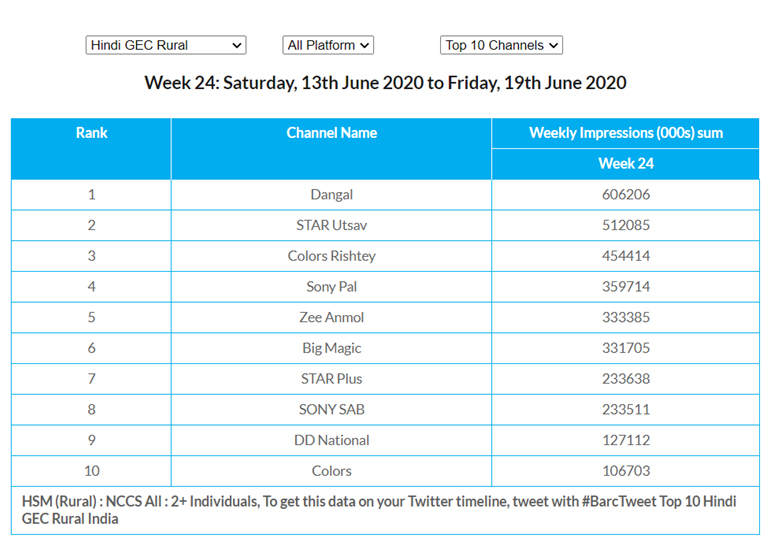Open the Hindi GEC Rural dropdown
The image size is (771, 546).
click(166, 45)
